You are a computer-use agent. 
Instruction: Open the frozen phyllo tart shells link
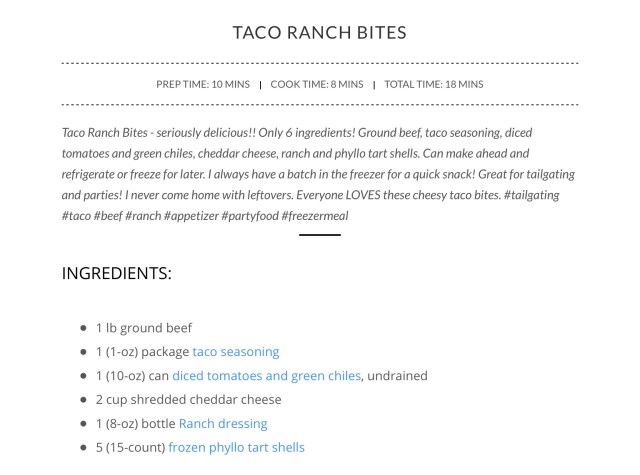click(x=236, y=447)
